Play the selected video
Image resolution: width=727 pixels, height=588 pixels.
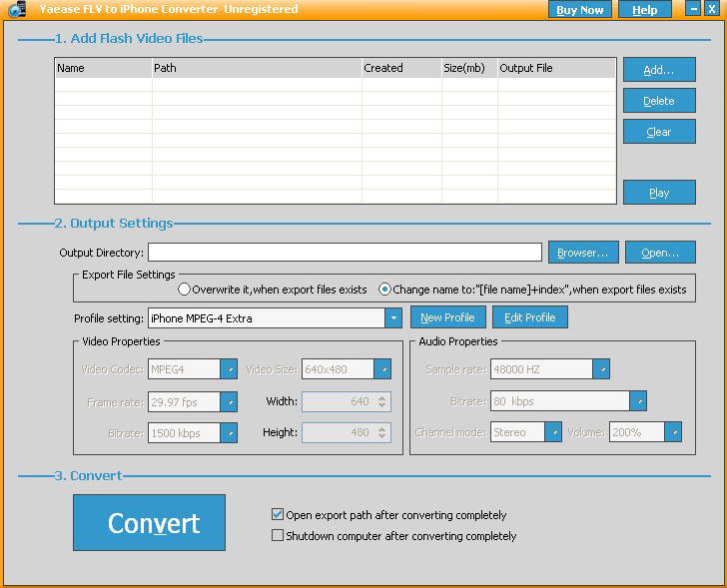[x=659, y=193]
